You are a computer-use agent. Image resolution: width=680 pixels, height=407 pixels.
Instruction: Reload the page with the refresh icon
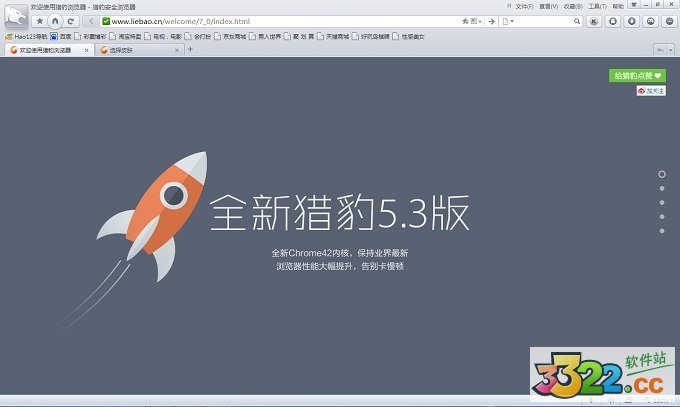(x=70, y=21)
